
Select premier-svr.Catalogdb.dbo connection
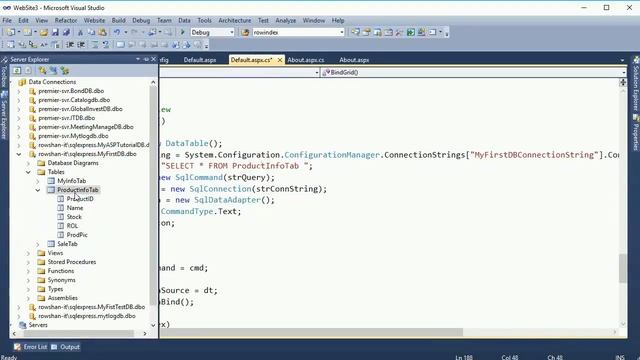pyautogui.click(x=74, y=100)
